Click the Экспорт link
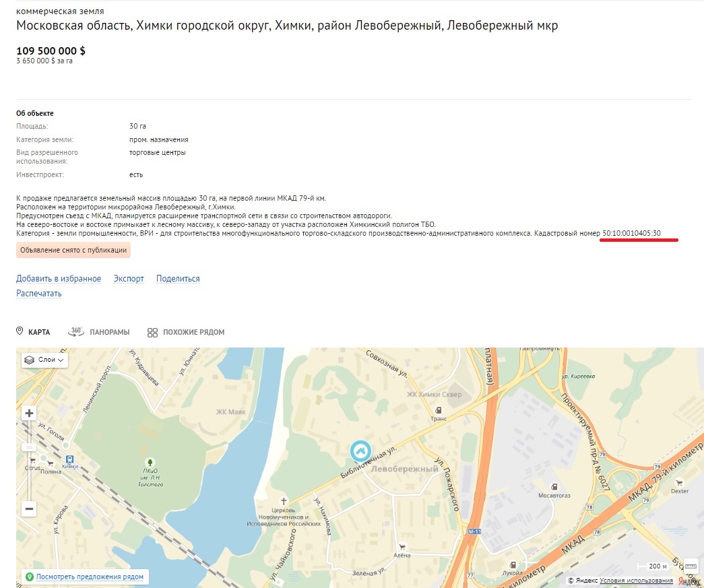The height and width of the screenshot is (588, 704). pyautogui.click(x=129, y=279)
